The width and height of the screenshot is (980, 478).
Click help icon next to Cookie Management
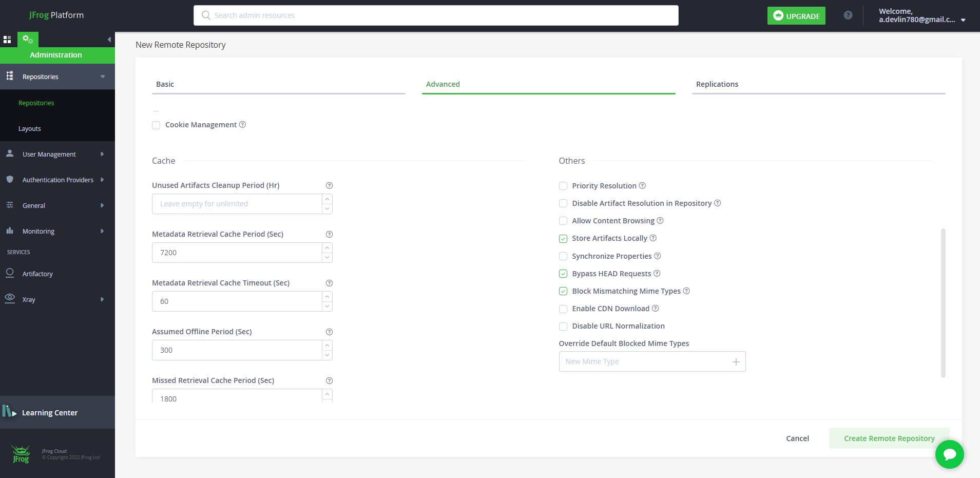243,125
